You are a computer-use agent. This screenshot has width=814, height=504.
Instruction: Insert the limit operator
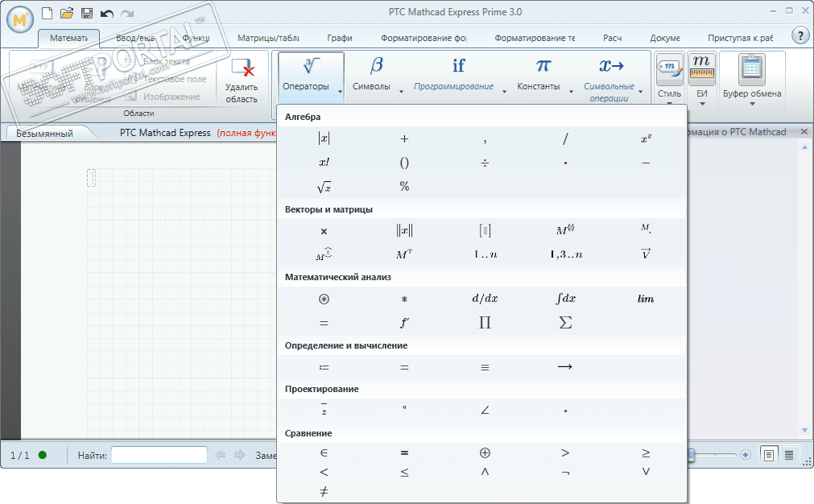[646, 299]
